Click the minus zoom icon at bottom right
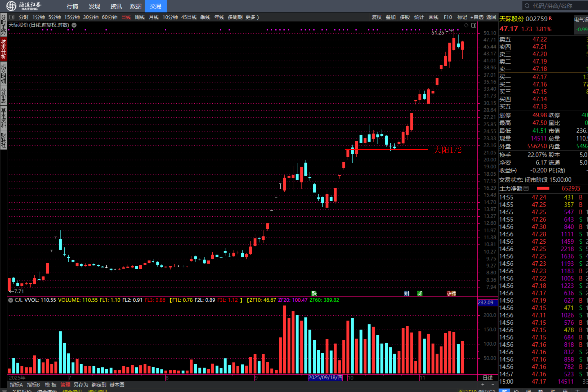The width and height of the screenshot is (588, 392). (493, 384)
